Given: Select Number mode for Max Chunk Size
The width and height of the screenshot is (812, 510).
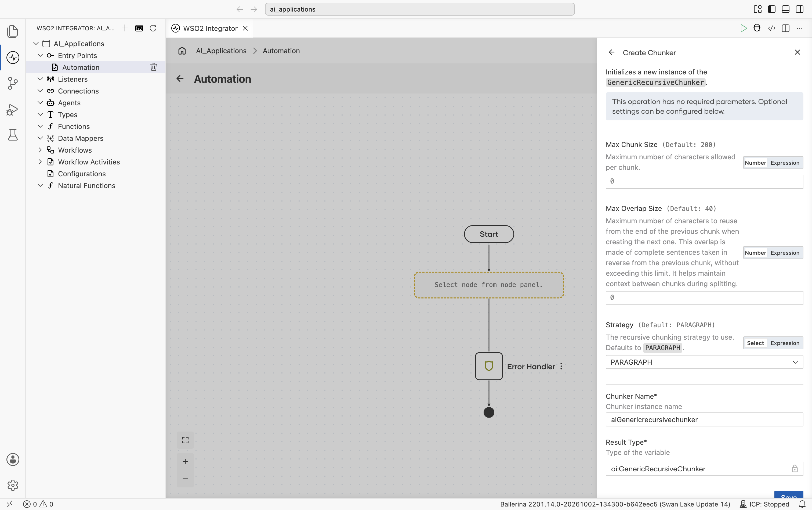Looking at the screenshot, I should 755,163.
